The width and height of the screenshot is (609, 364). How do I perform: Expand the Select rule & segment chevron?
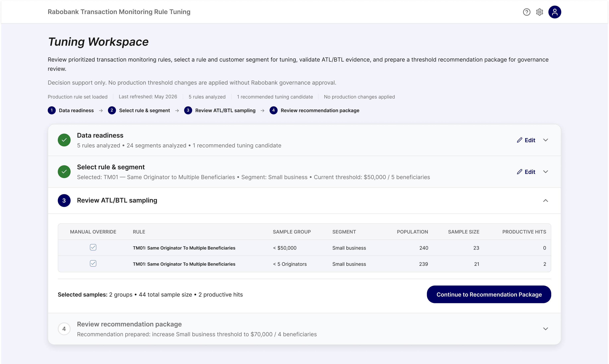(x=545, y=172)
